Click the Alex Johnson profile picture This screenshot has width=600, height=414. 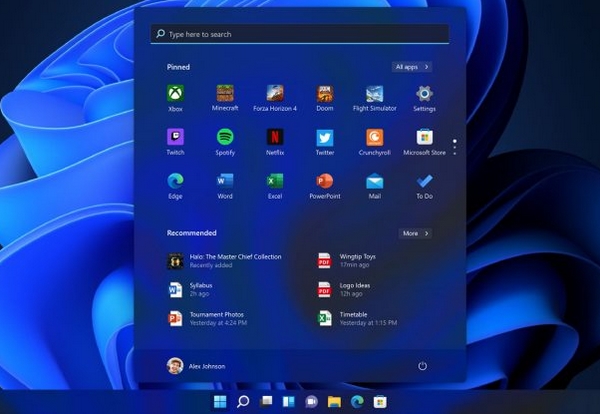tap(175, 366)
